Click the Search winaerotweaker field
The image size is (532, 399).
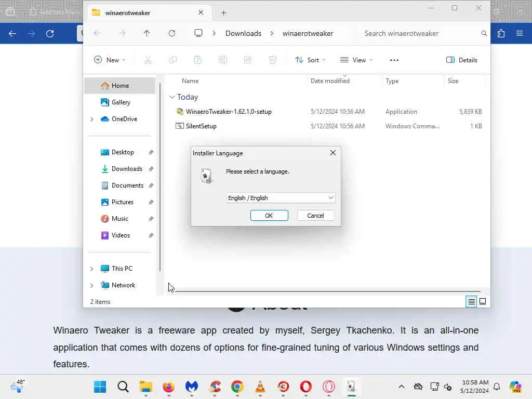coord(421,33)
